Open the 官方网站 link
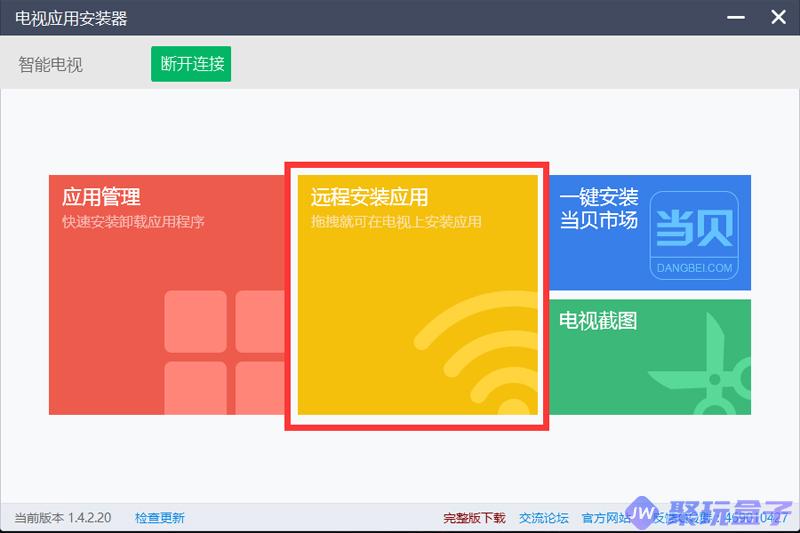 coord(606,518)
